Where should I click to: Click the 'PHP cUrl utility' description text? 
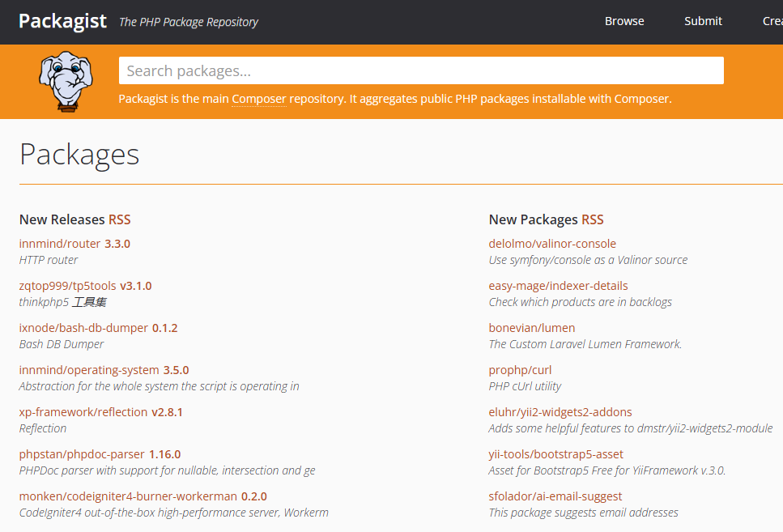(525, 386)
